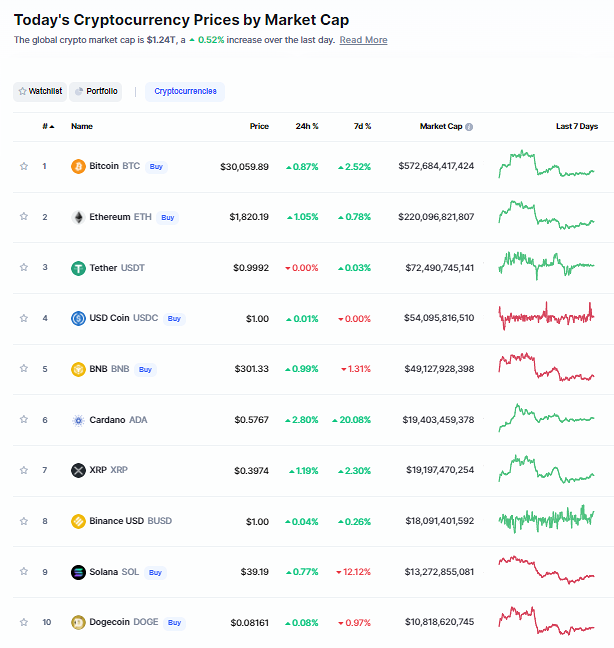Follow the Read More link
The width and height of the screenshot is (614, 648).
363,40
